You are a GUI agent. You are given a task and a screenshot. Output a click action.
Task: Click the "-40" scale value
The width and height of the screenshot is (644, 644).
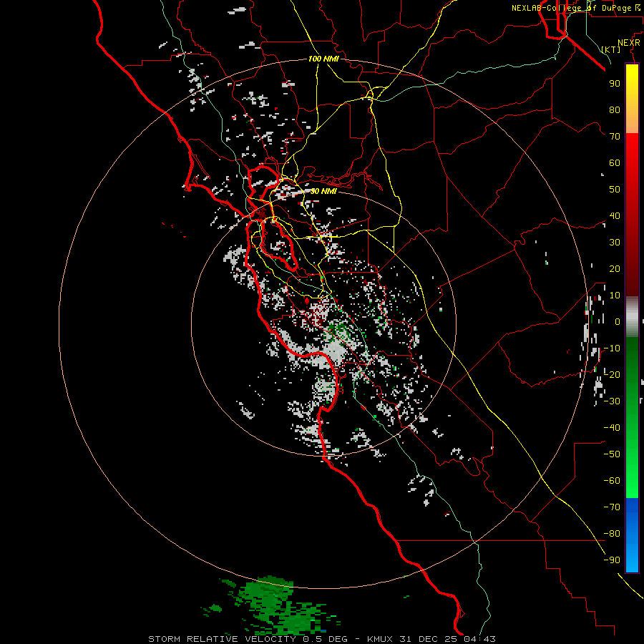click(x=612, y=428)
